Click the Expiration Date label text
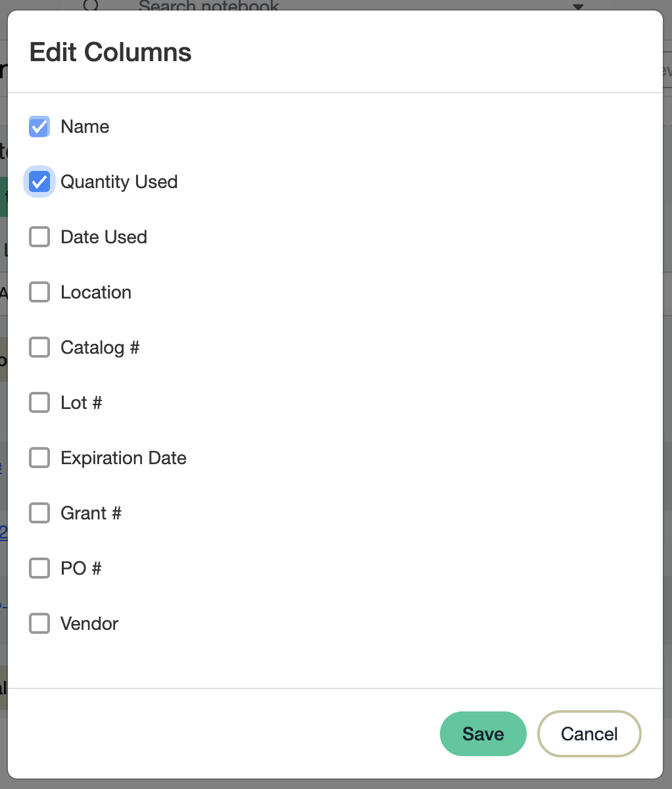The height and width of the screenshot is (789, 672). pyautogui.click(x=124, y=458)
